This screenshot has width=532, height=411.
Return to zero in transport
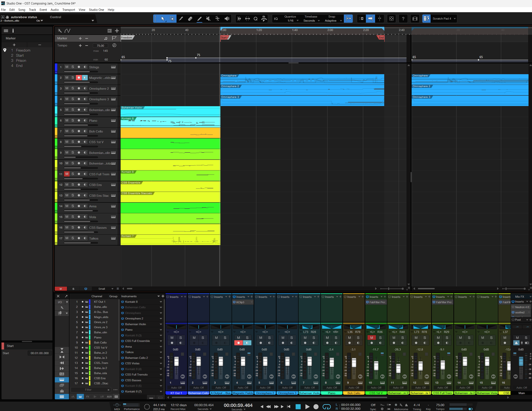(289, 407)
